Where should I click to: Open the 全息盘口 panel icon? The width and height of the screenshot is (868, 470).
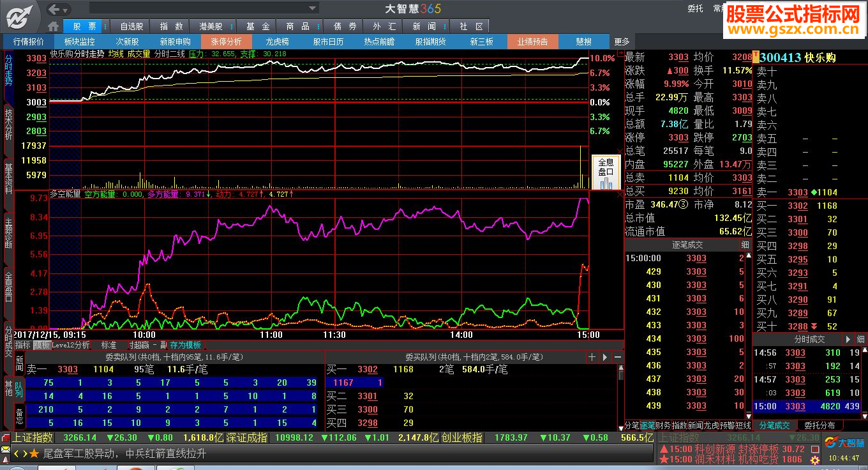coord(606,172)
